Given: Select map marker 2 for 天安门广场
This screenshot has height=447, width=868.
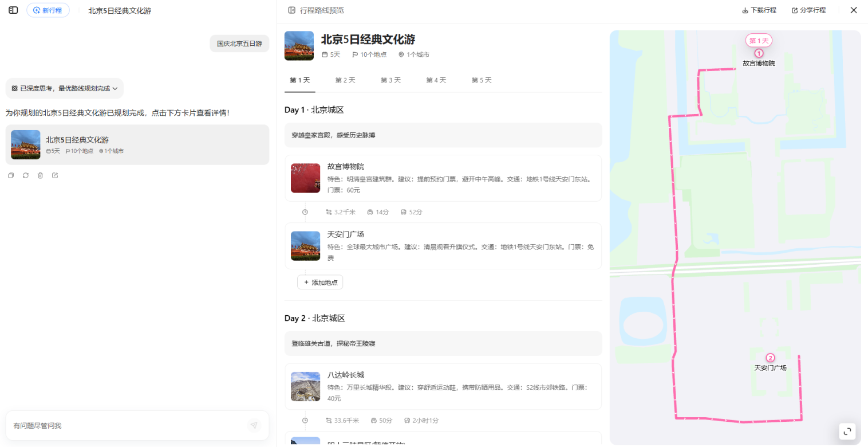Looking at the screenshot, I should coord(771,358).
